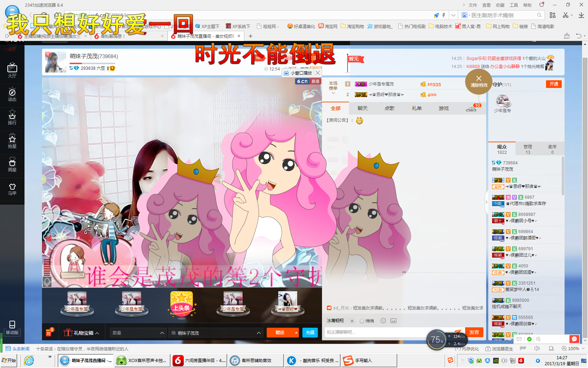Click the 75% memory floating widget
This screenshot has width=588, height=368.
pyautogui.click(x=437, y=339)
